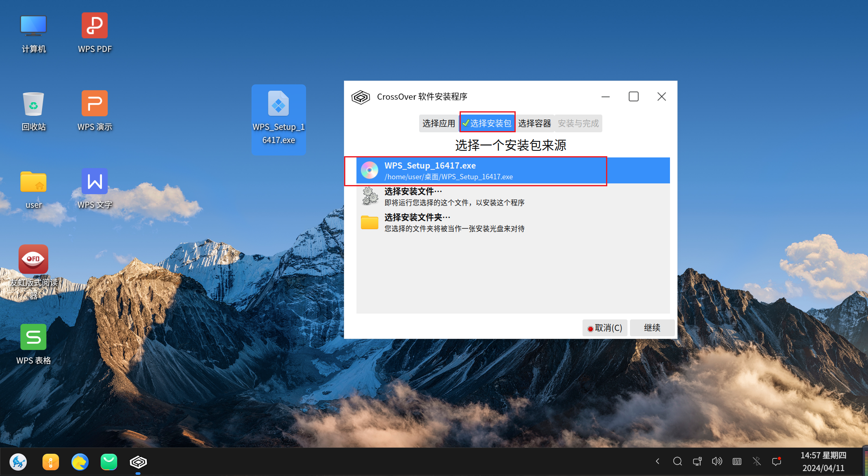Switch to the 选择容器 tab
Viewport: 868px width, 476px height.
534,123
